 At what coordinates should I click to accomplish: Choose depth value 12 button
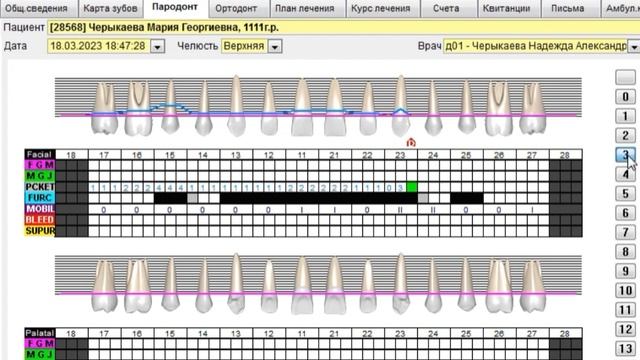[x=625, y=329]
